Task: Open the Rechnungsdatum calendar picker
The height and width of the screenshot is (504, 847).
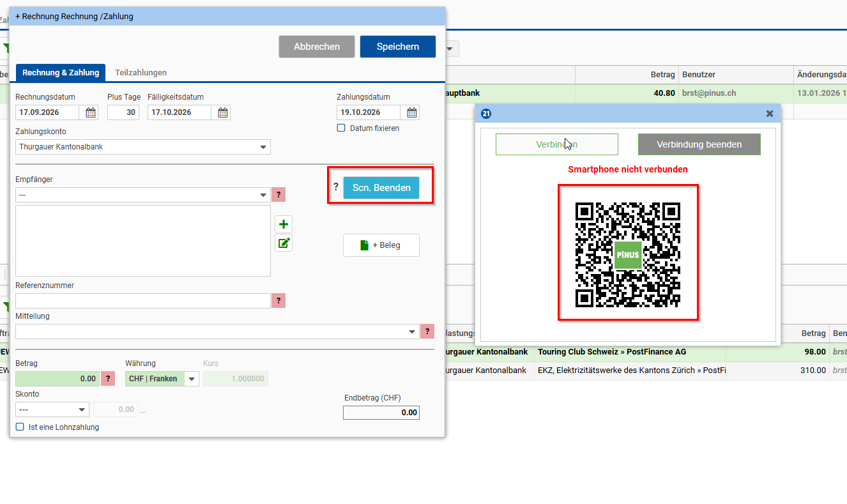Action: (x=91, y=112)
